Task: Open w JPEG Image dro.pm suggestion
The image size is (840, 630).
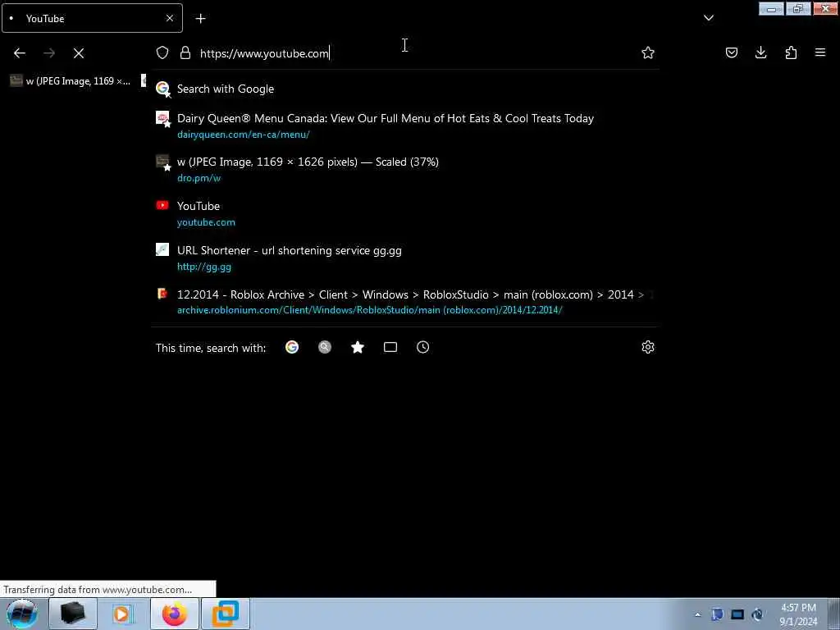Action: [x=404, y=169]
